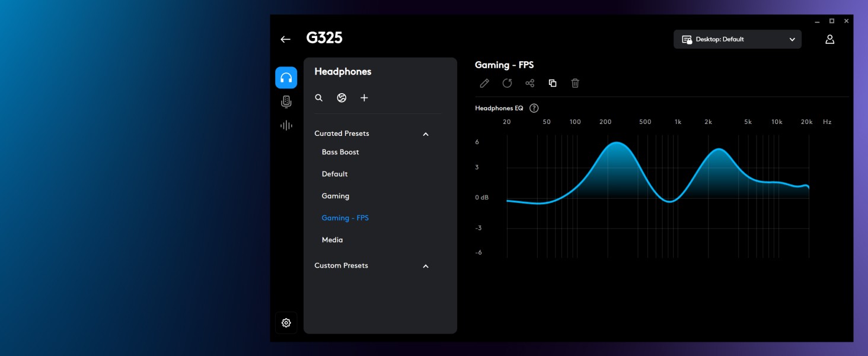Viewport: 868px width, 356px height.
Task: Browse community presets icon
Action: [x=342, y=98]
